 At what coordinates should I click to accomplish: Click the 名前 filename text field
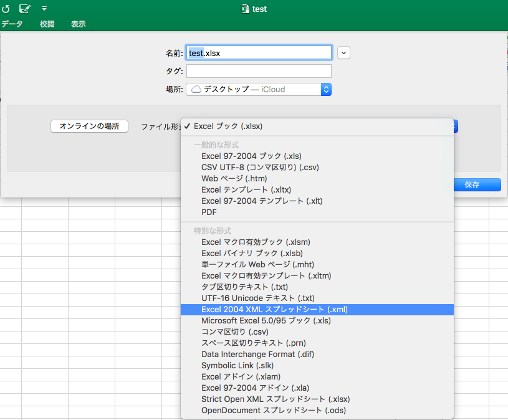[258, 52]
